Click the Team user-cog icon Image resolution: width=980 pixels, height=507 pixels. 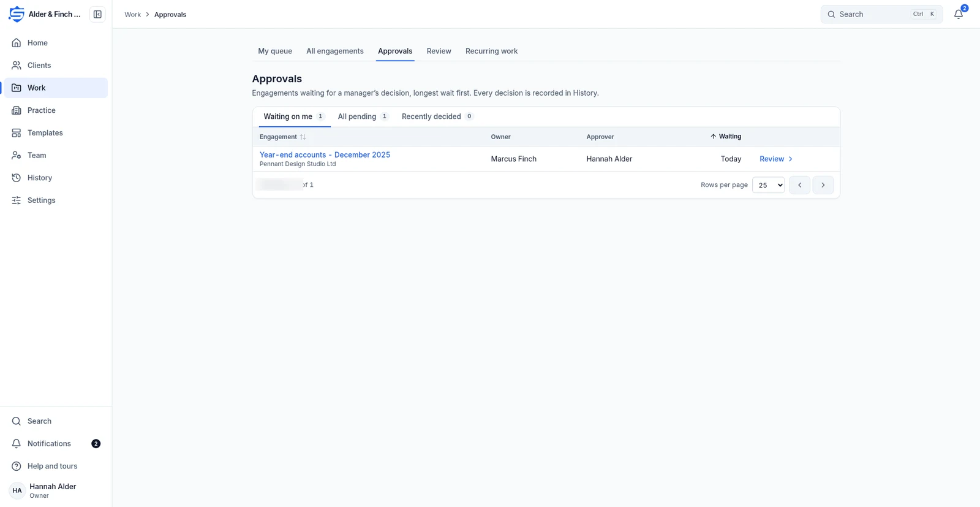(x=17, y=156)
